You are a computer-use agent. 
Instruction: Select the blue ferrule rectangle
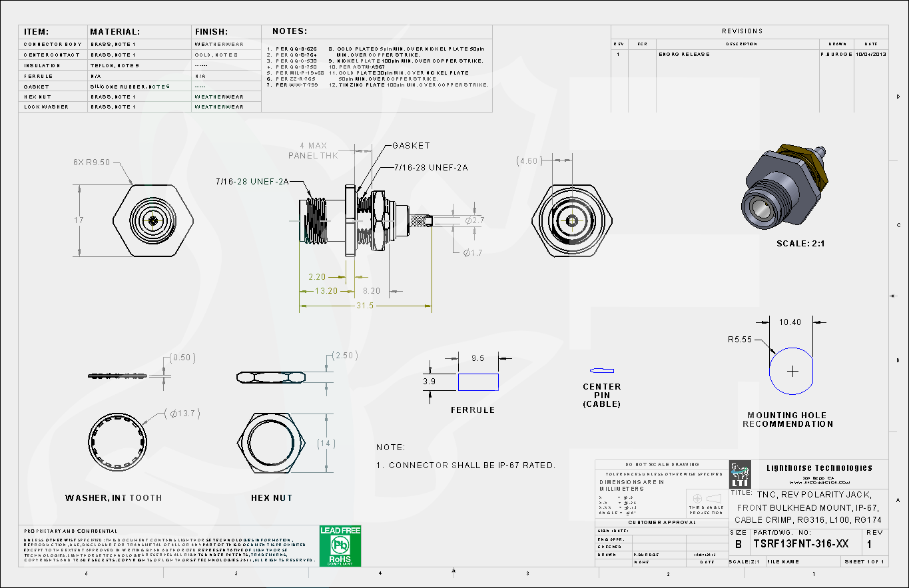[477, 382]
